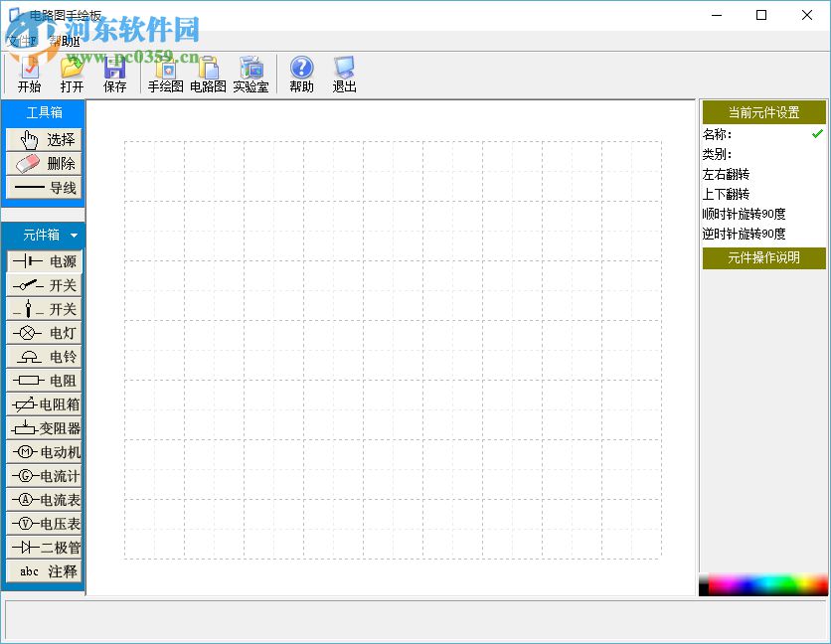Click 左右翻转 to flip horizontally
This screenshot has width=831, height=644.
tap(726, 174)
